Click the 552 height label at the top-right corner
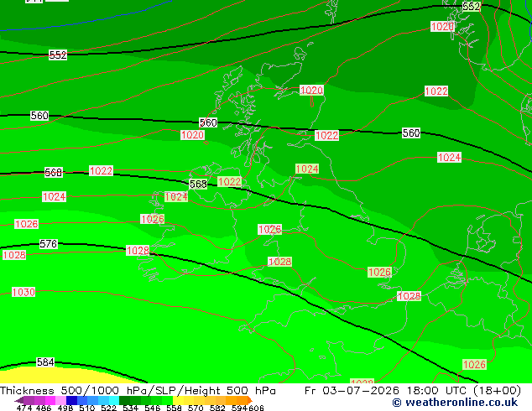The height and width of the screenshot is (411, 532). [x=472, y=7]
